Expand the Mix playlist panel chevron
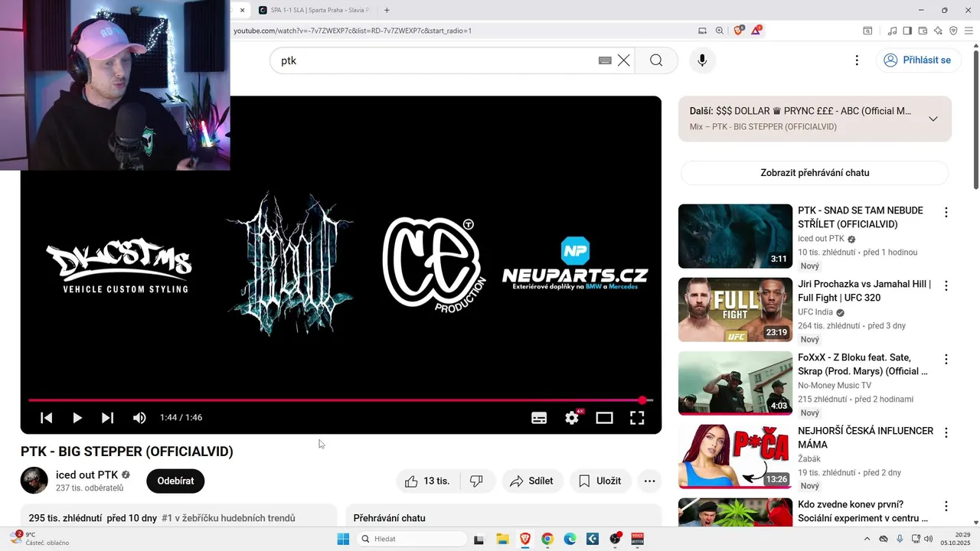 [933, 119]
